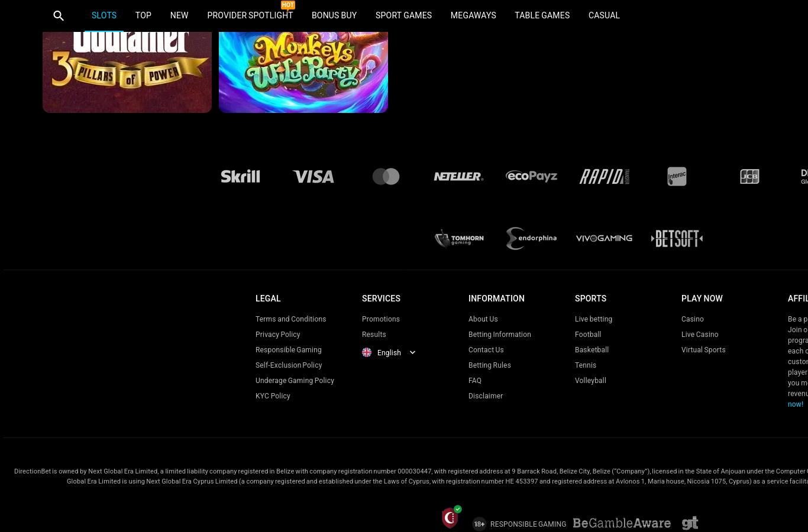808x532 pixels.
Task: Click the JCB payment logo
Action: pos(749,176)
